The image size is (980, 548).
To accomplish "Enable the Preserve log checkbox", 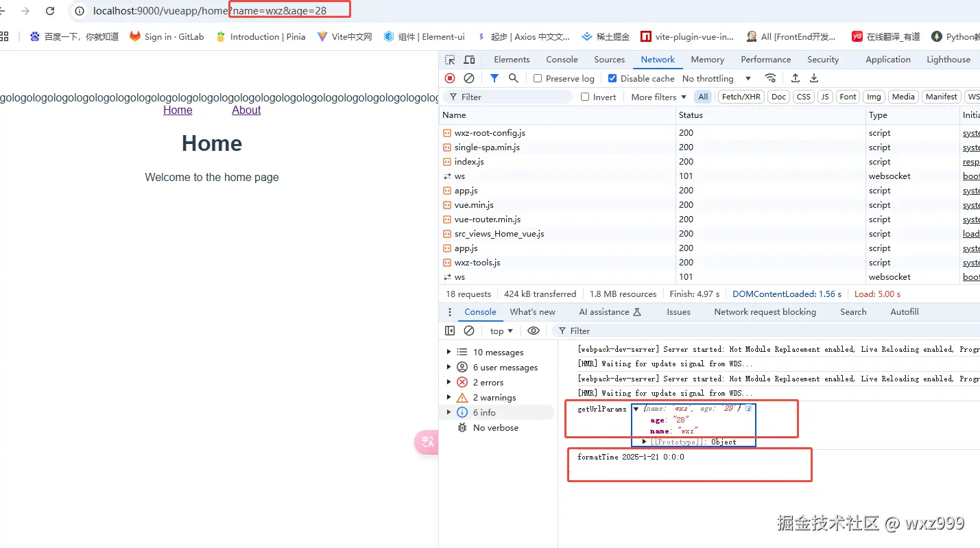I will click(x=538, y=78).
